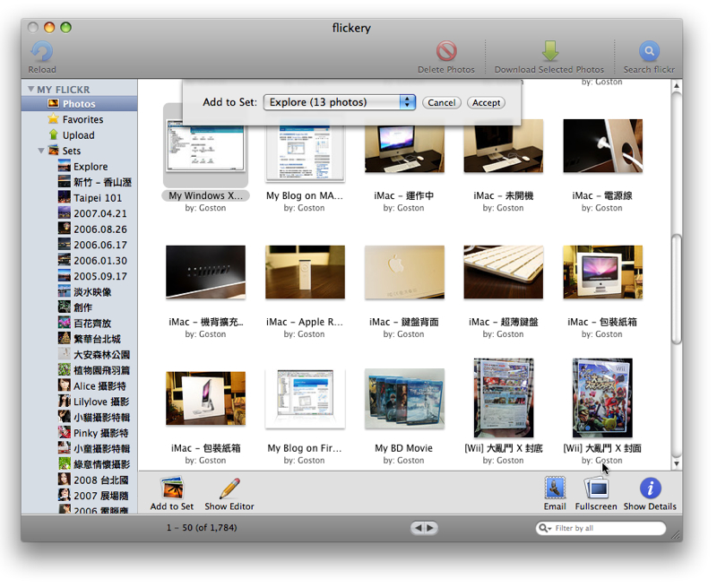Select [Wii] 大亂鬥 X 封底 thumbnail

[504, 398]
